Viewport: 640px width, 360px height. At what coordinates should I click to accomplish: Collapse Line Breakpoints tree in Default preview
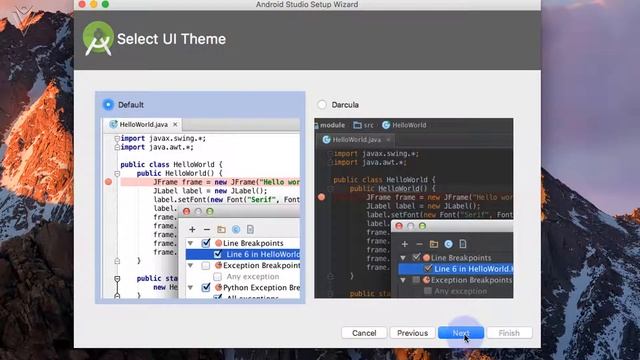[190, 243]
